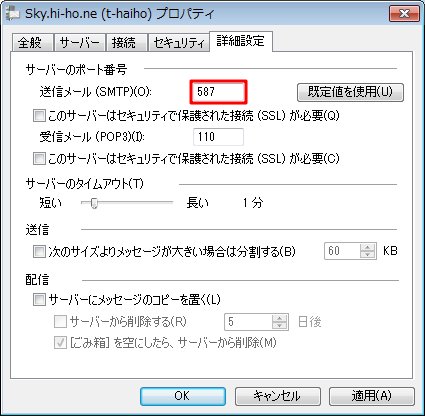
Task: Click the SMTP port field showing 587
Action: click(218, 91)
